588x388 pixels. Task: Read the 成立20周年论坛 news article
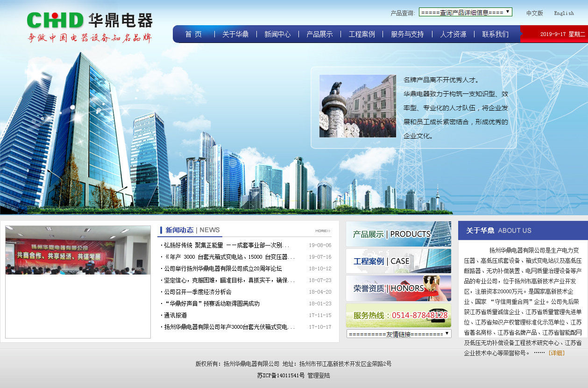pyautogui.click(x=223, y=268)
